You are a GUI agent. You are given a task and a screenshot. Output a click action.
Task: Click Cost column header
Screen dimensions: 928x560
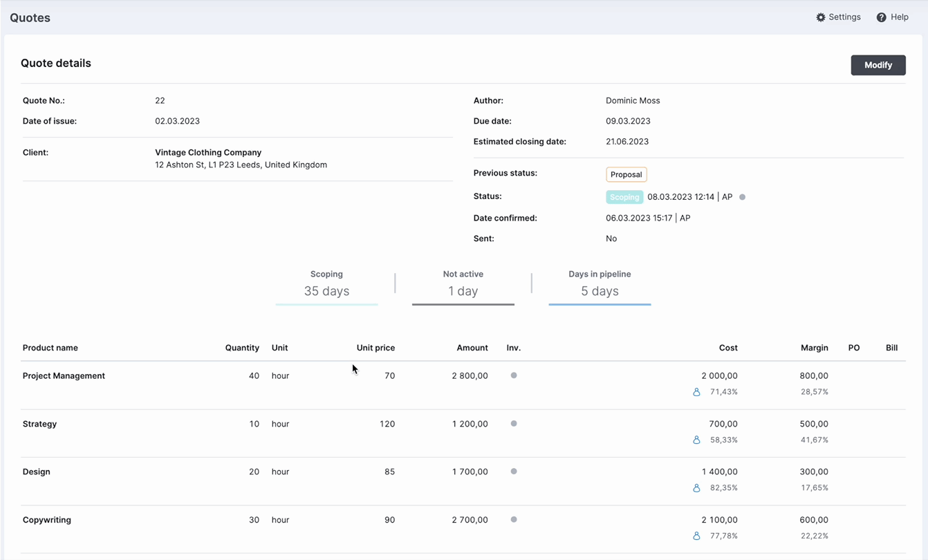click(728, 348)
